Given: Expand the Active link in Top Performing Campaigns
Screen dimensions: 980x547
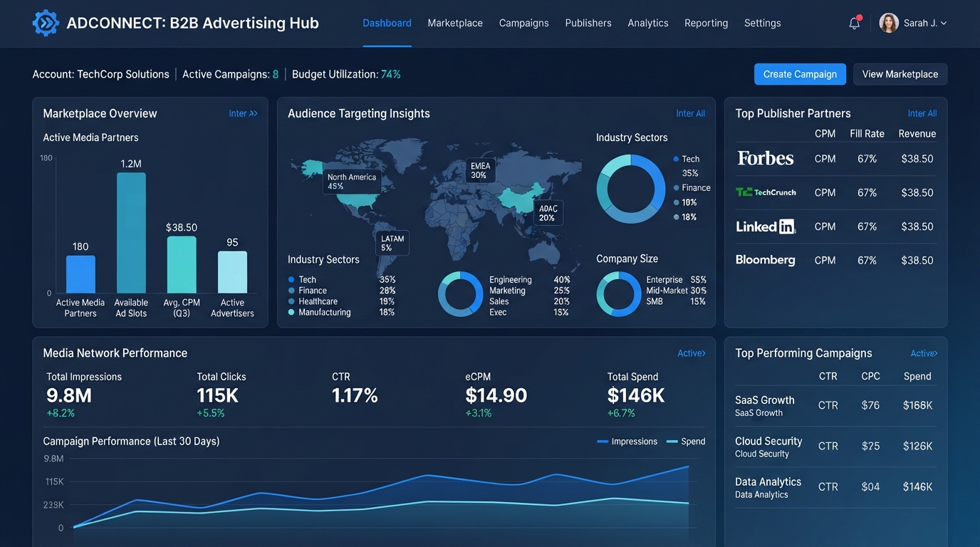Looking at the screenshot, I should coord(924,353).
